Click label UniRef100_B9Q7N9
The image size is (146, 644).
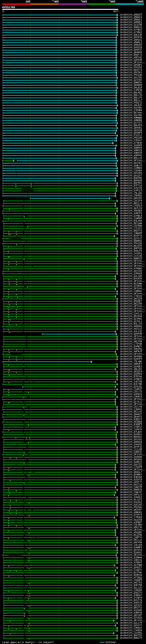tap(131, 178)
